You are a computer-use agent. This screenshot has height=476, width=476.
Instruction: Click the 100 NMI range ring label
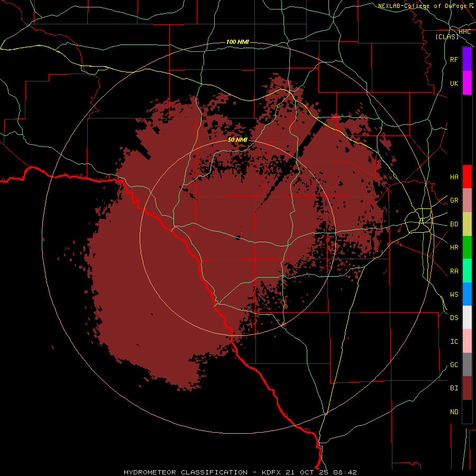[237, 42]
